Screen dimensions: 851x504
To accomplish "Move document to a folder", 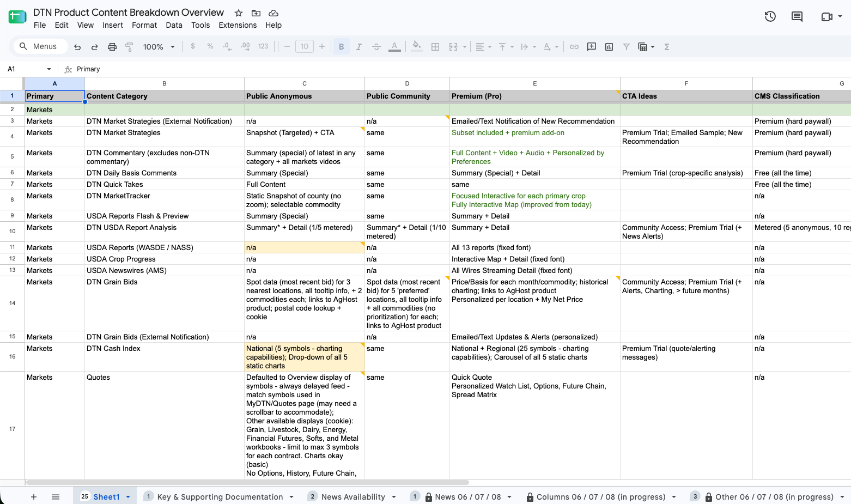I will pyautogui.click(x=256, y=13).
